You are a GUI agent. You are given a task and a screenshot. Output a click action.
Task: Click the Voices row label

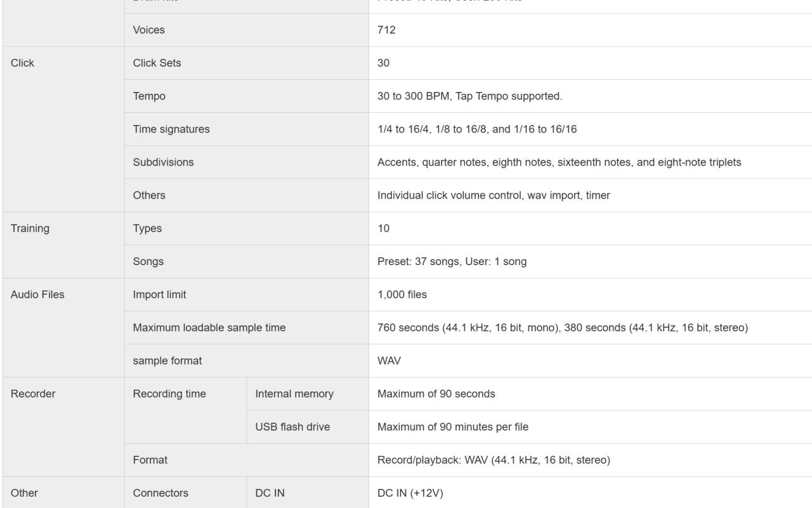tap(148, 30)
